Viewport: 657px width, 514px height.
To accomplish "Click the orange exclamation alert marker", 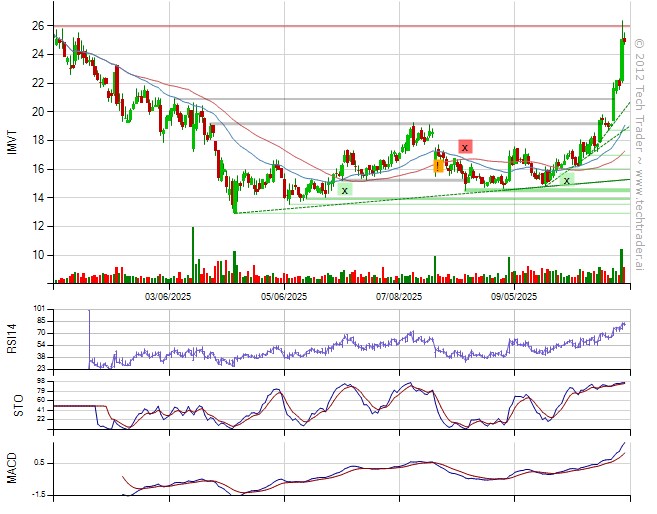I will click(439, 165).
